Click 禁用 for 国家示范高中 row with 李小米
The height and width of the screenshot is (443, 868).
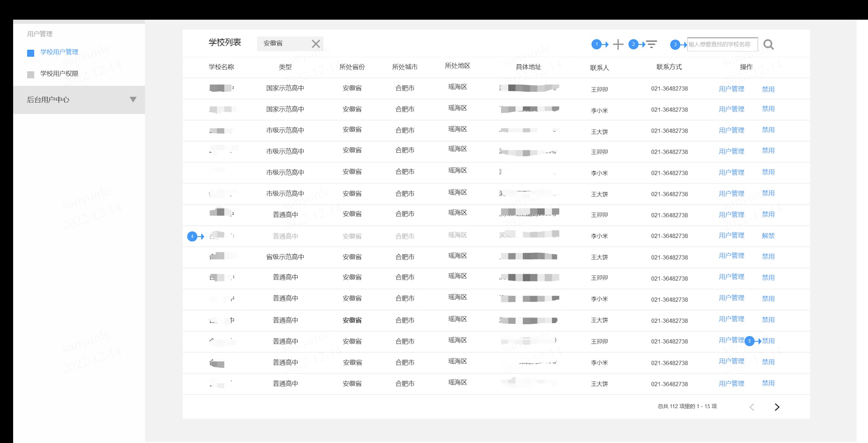pyautogui.click(x=768, y=109)
